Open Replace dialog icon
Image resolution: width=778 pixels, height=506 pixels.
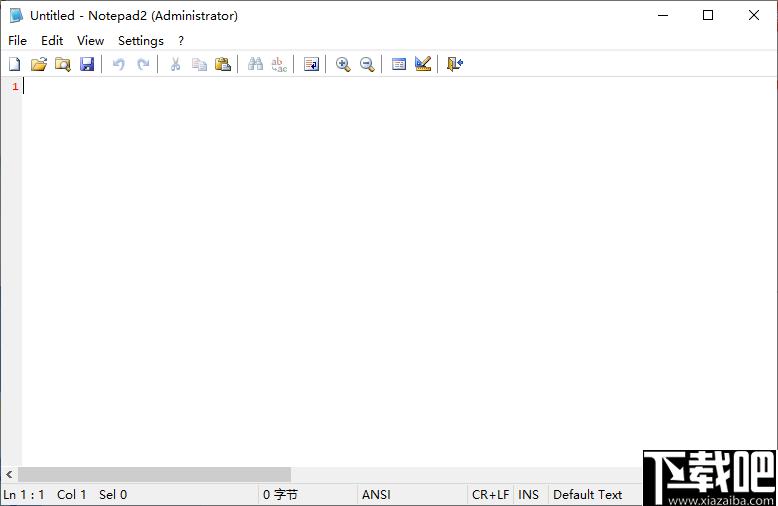point(279,64)
